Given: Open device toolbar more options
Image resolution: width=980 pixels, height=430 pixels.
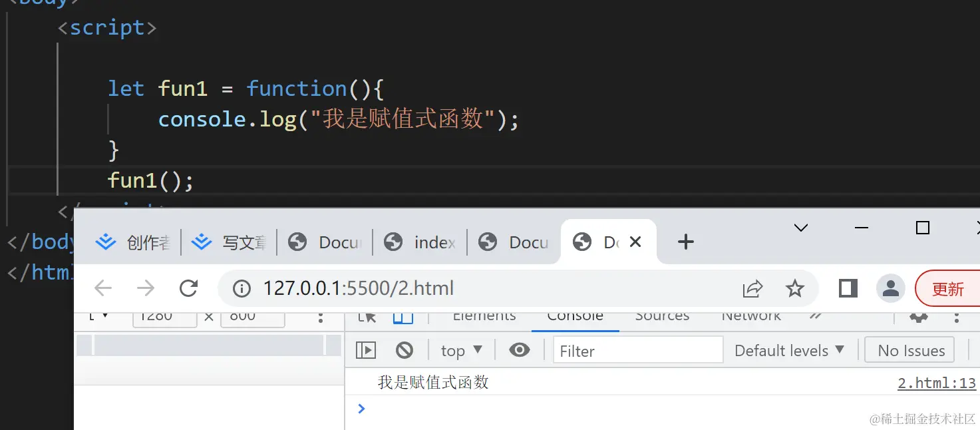Looking at the screenshot, I should pyautogui.click(x=321, y=317).
